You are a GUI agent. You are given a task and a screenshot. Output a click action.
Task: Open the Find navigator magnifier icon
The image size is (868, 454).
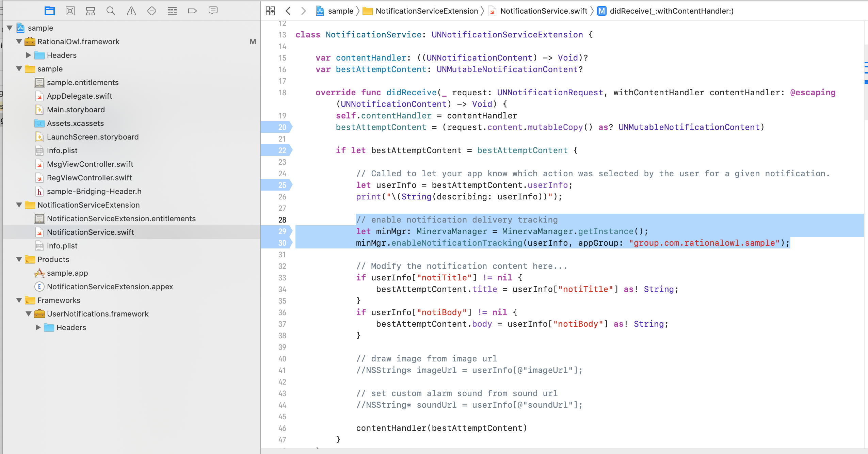111,11
